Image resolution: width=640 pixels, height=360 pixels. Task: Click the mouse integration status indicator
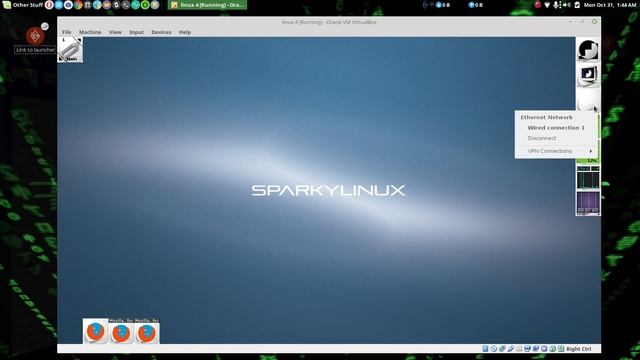(x=552, y=349)
